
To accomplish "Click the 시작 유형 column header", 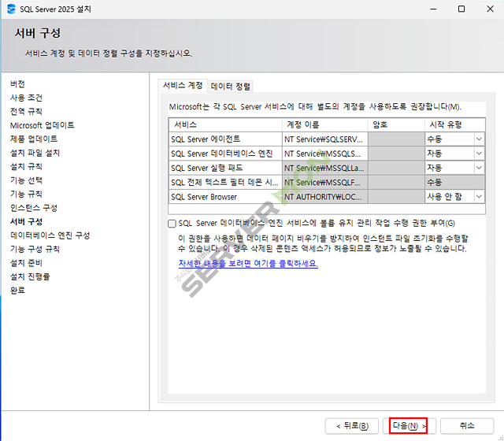I will (455, 124).
